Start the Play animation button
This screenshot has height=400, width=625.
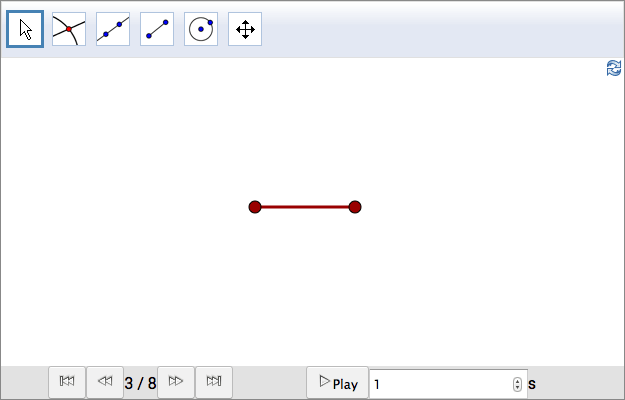pos(338,383)
